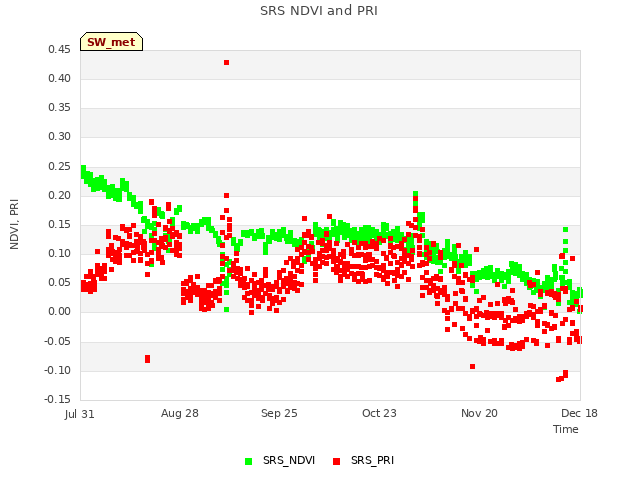Click the 0.10 y-axis tick value
The height and width of the screenshot is (480, 640).
59,253
